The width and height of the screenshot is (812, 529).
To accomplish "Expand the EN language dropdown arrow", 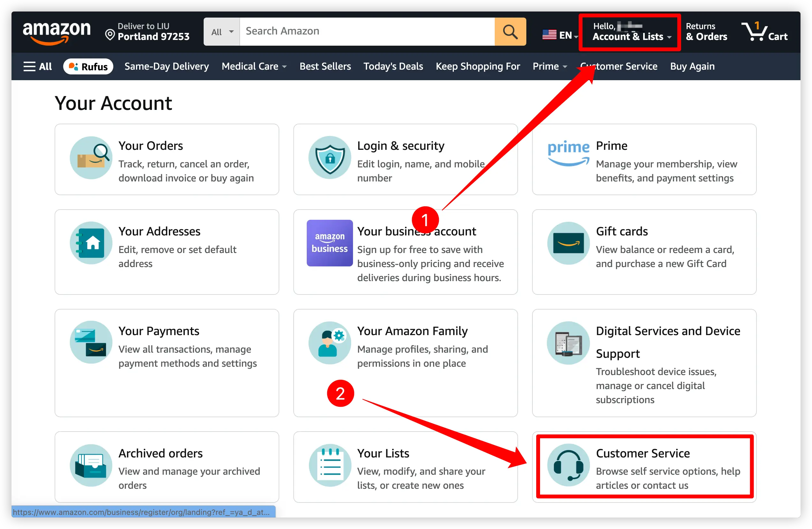I will [576, 36].
